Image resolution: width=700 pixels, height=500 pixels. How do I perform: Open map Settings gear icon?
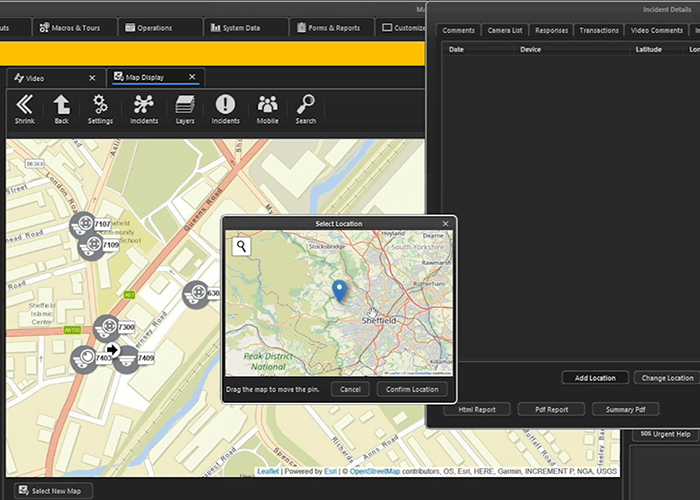100,109
